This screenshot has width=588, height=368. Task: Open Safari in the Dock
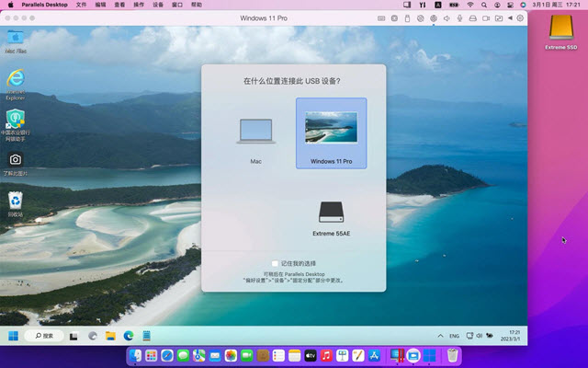click(167, 355)
